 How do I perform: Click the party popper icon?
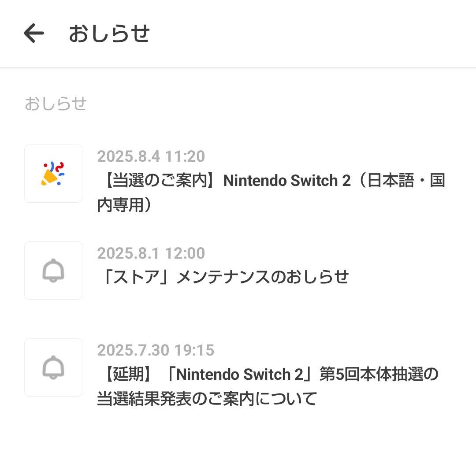tap(53, 174)
